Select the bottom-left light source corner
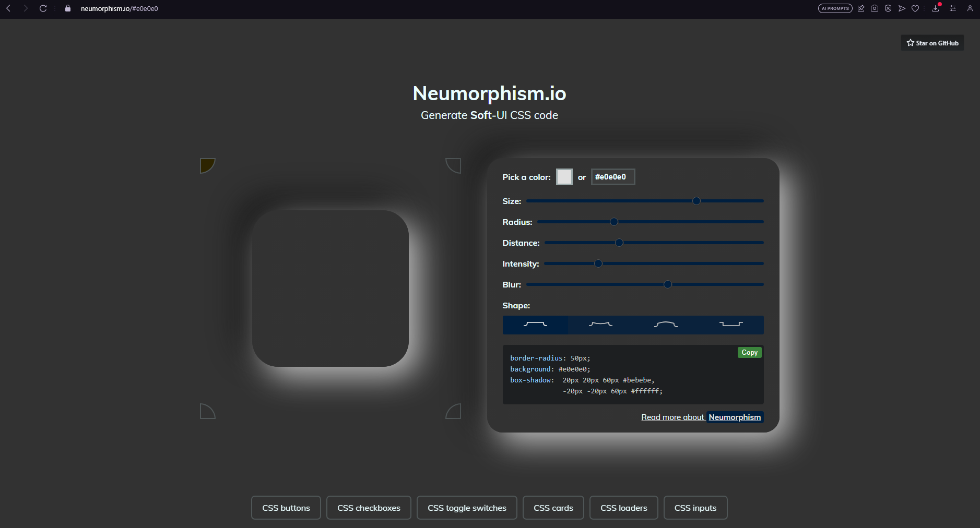980x528 pixels. 208,411
